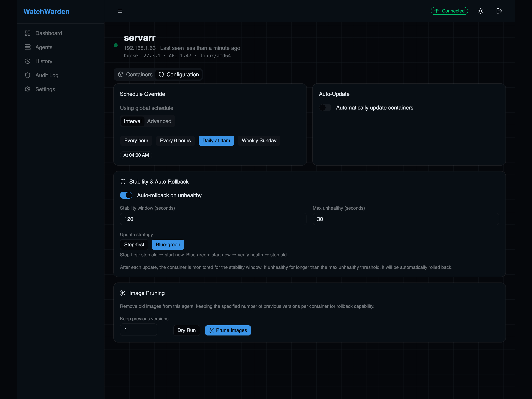Click the logout icon in header

pos(499,11)
